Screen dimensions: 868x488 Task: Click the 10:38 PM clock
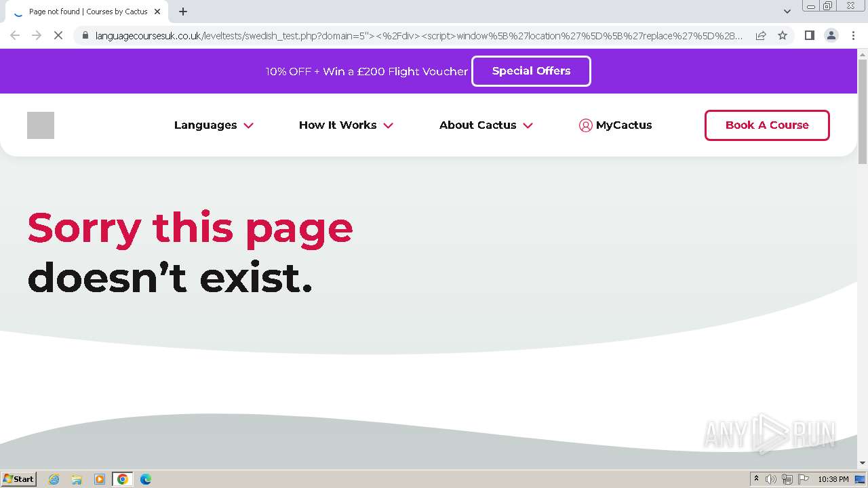(833, 479)
